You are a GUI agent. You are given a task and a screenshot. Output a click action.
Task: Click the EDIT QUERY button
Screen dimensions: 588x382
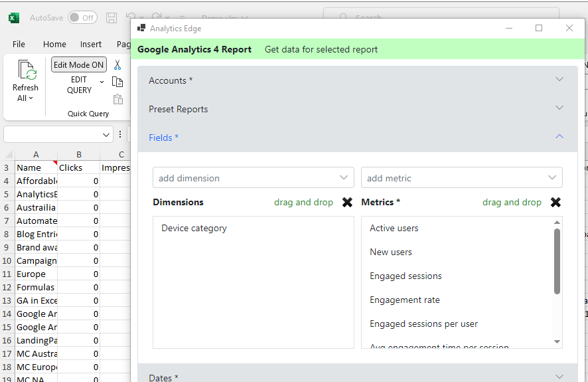tap(79, 85)
